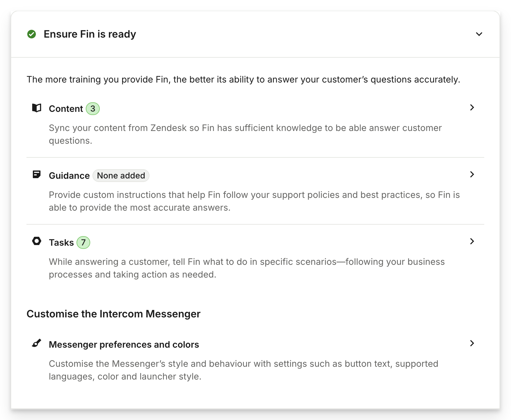Viewport: 511px width, 420px height.
Task: Collapse the Ensure Fin is ready section
Action: [479, 34]
